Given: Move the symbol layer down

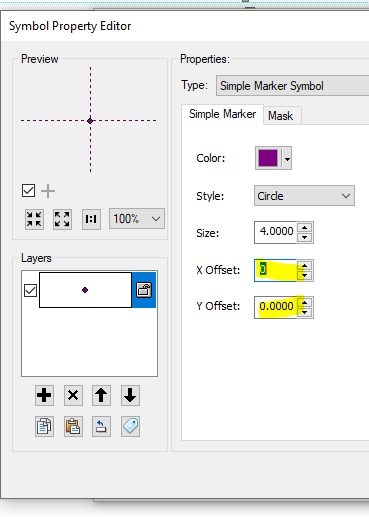Looking at the screenshot, I should tap(130, 396).
